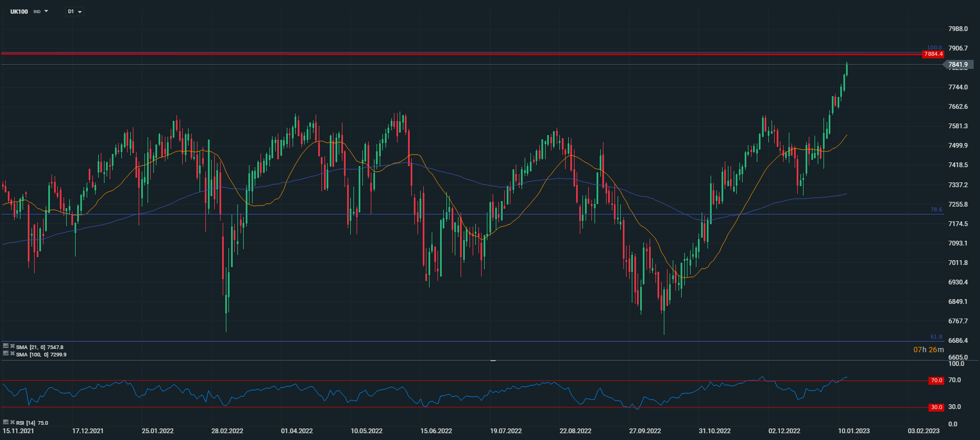This screenshot has width=980, height=440.
Task: Click the 10.01.2023 date on time axis
Action: click(x=853, y=431)
